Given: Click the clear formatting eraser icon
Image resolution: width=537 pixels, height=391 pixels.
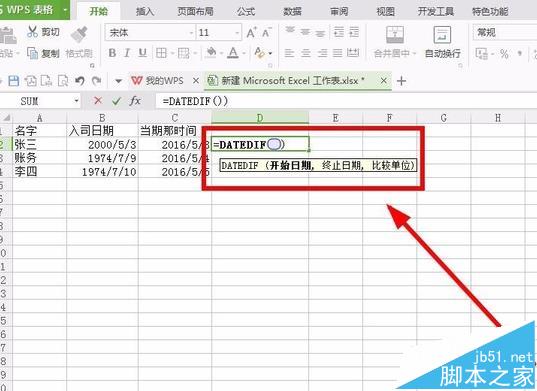Looking at the screenshot, I should 259,53.
